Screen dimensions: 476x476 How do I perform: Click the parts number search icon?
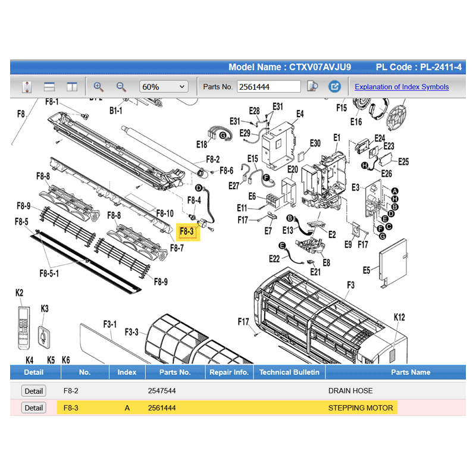click(312, 87)
